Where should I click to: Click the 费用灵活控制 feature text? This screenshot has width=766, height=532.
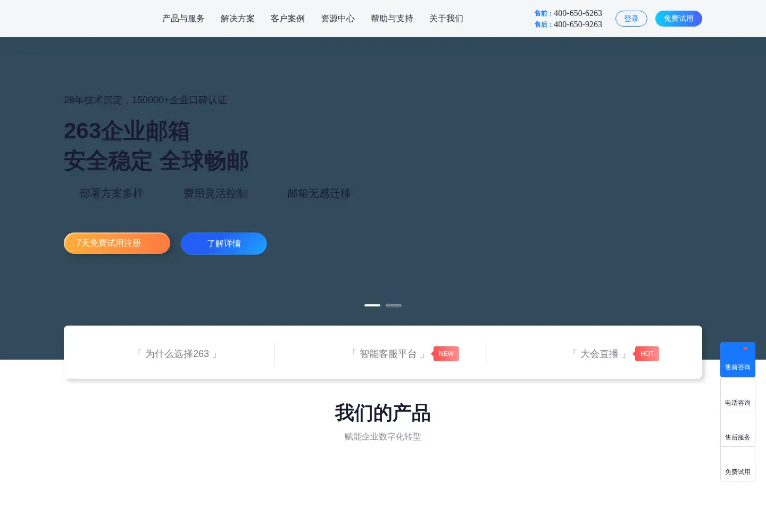[215, 194]
